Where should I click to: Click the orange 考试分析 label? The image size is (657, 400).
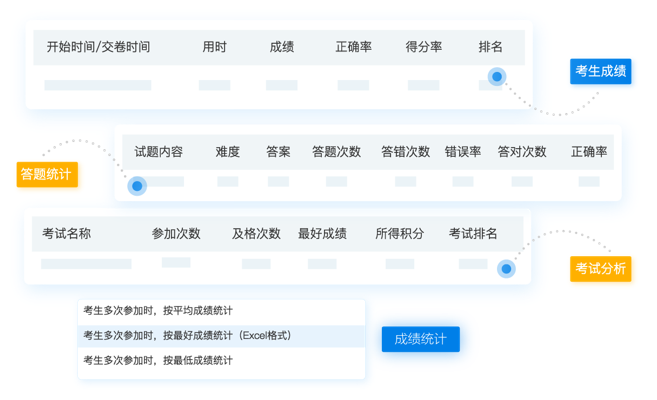600,268
